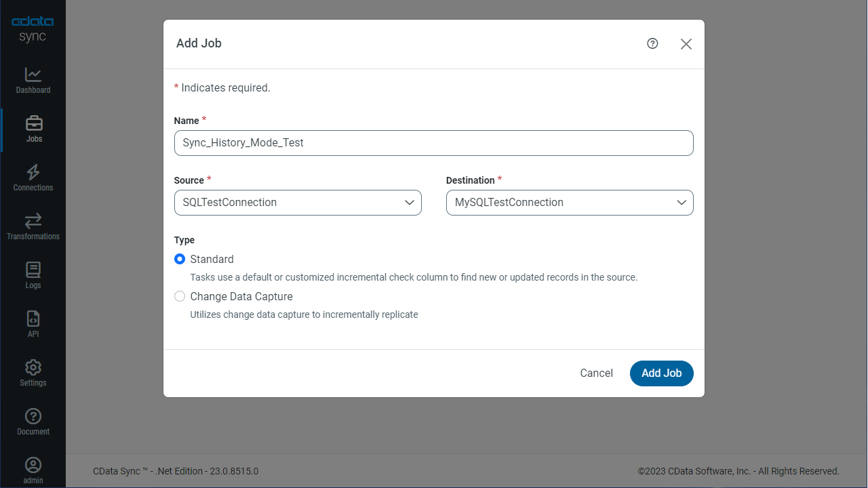Select Change Data Capture job type
The height and width of the screenshot is (488, 868).
180,296
